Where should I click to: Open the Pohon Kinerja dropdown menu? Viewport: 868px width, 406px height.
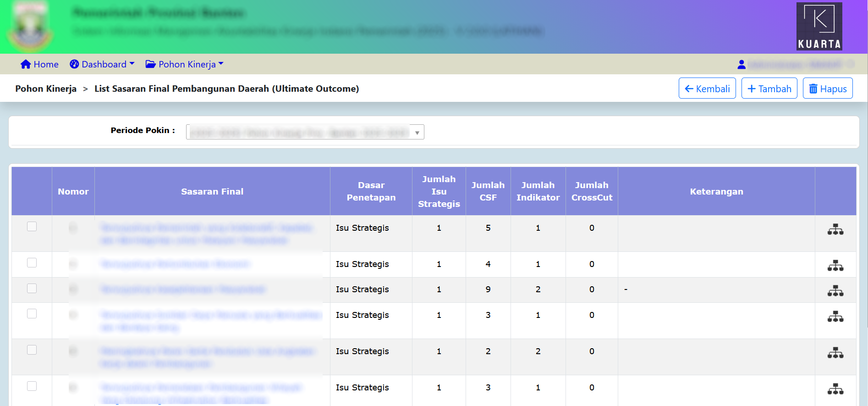click(x=185, y=65)
